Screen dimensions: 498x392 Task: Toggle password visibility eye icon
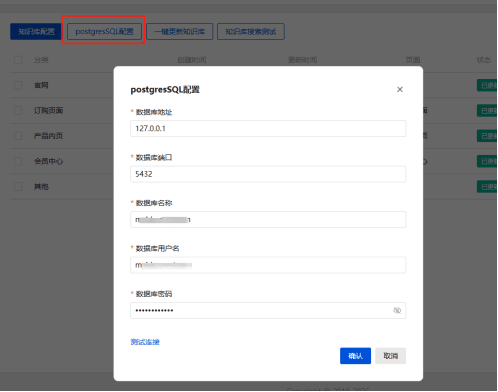(x=397, y=311)
